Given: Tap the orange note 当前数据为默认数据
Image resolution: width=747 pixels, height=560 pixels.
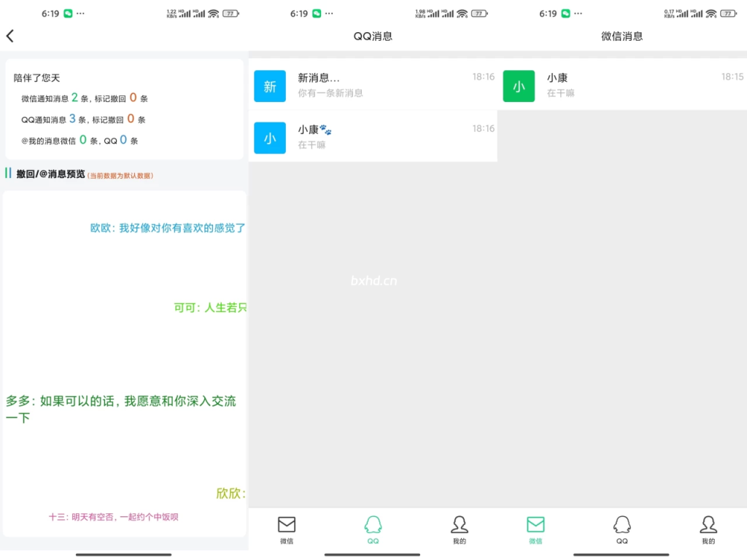Looking at the screenshot, I should (x=120, y=176).
